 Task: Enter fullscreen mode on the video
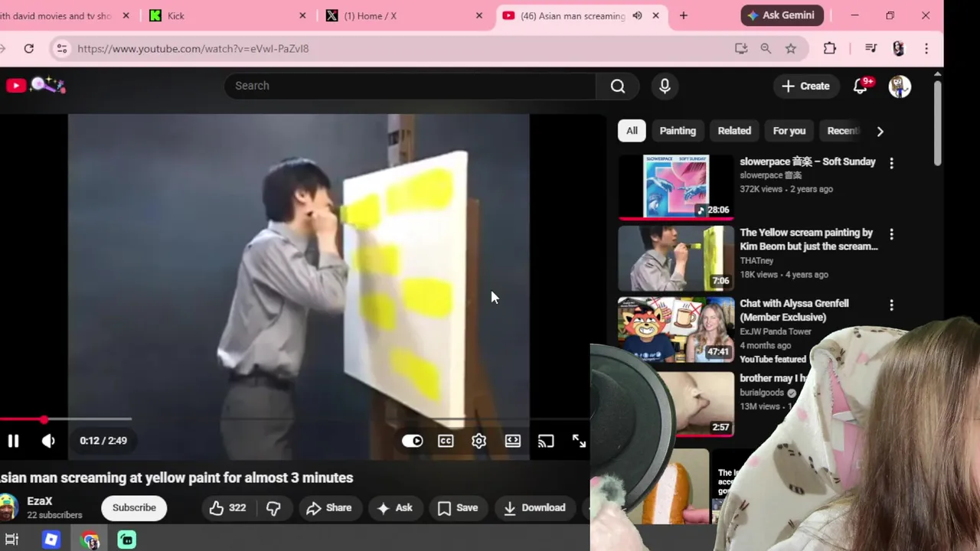579,441
